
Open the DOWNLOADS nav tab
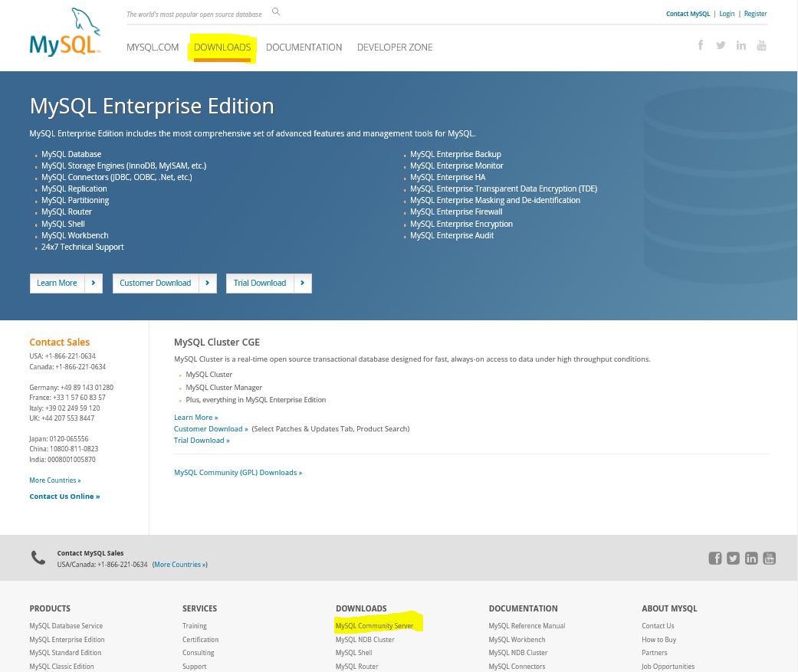(222, 48)
